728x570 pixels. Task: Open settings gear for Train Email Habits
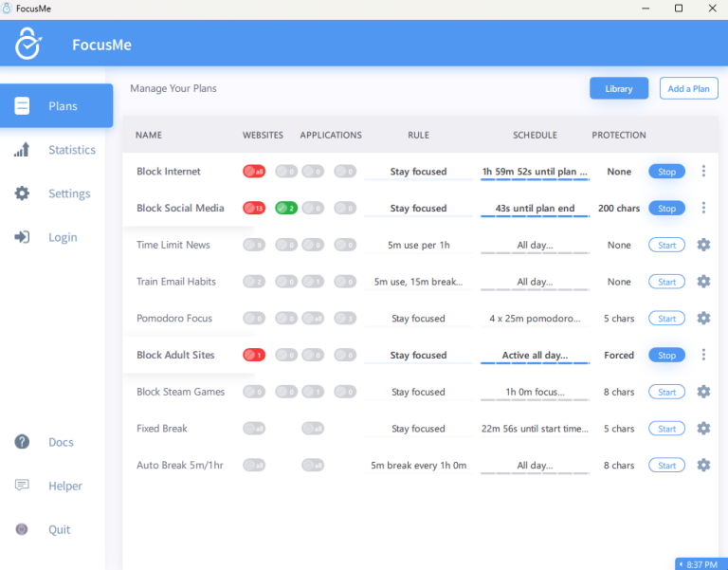703,282
